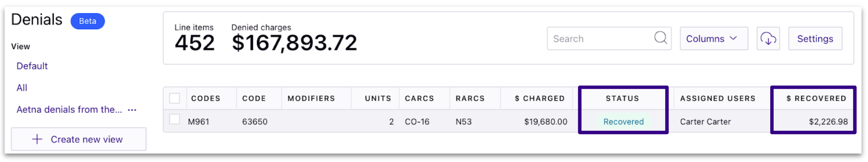
Task: Open the Aetna denials from the... view
Action: coord(69,110)
